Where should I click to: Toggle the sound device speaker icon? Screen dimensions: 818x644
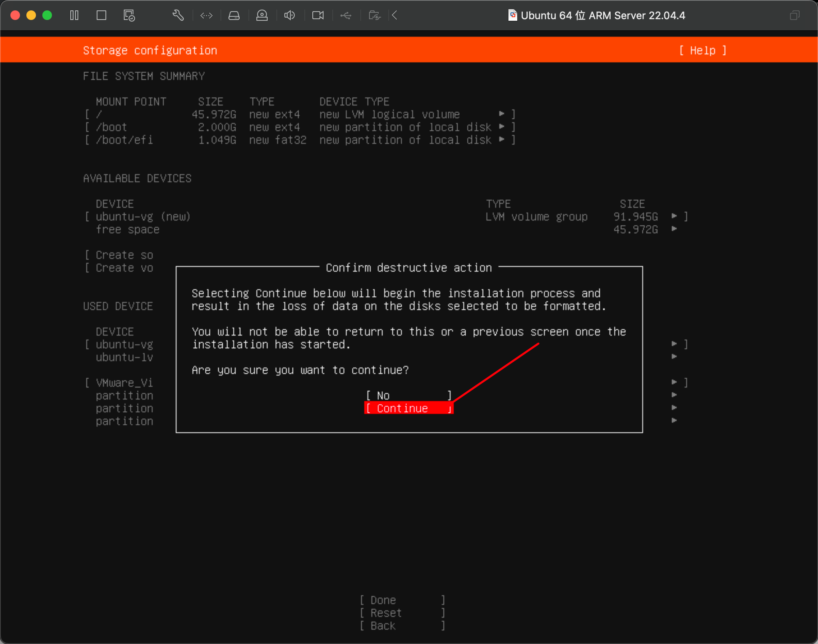290,16
